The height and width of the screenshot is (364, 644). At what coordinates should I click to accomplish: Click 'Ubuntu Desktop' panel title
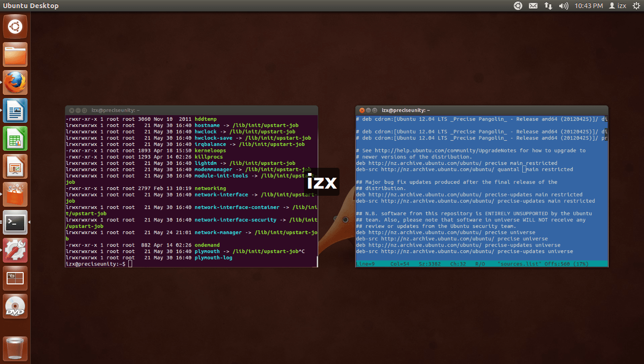(x=31, y=6)
